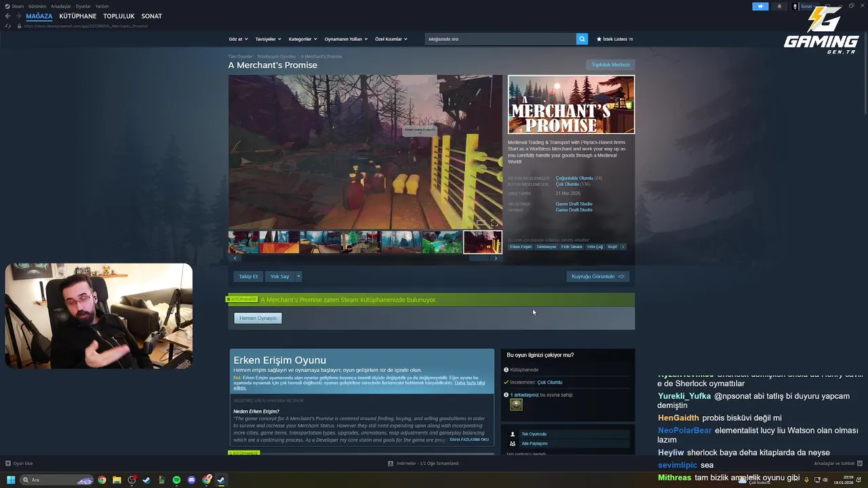Open the Arkadaşlar menu

click(x=61, y=6)
